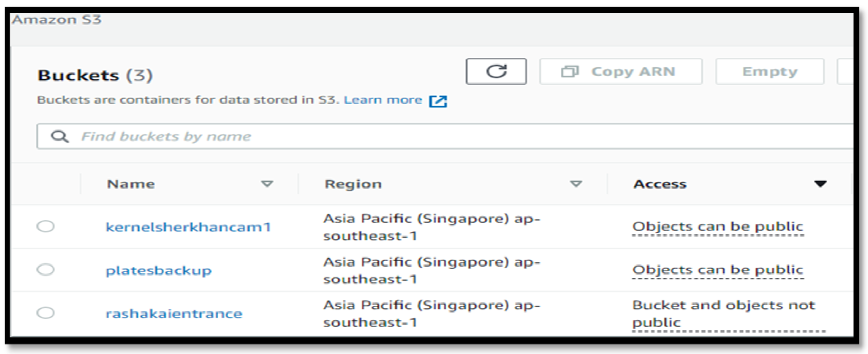This screenshot has height=354, width=868.
Task: Select the kernelsherkhancam1 bucket radio button
Action: point(45,226)
